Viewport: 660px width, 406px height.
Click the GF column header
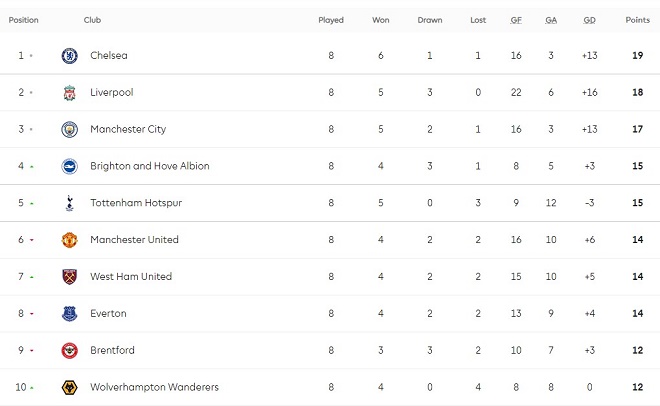coord(516,20)
